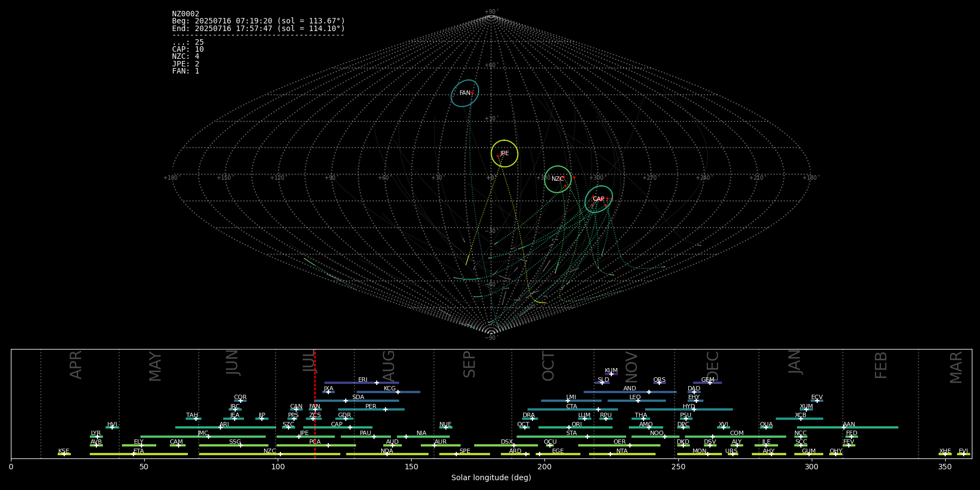
Task: Click the HVI shower bar in timeline
Action: click(112, 427)
